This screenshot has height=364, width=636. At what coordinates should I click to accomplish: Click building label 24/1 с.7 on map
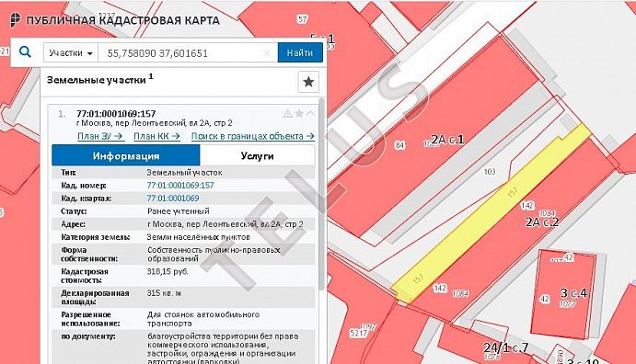click(x=506, y=347)
